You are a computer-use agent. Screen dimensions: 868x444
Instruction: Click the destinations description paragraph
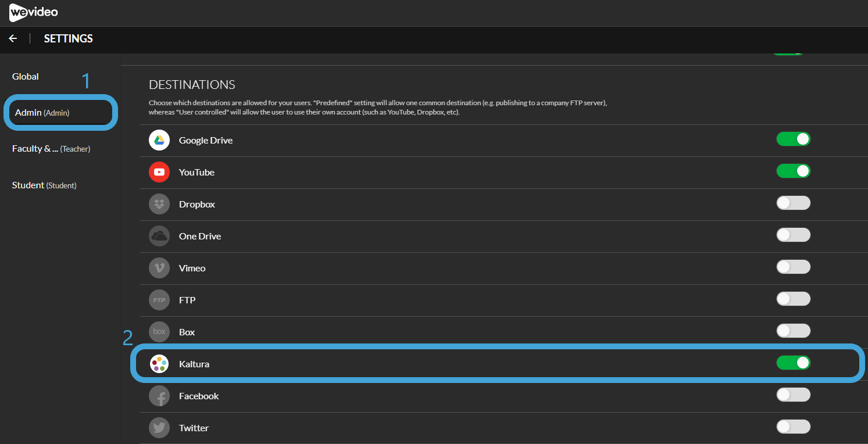point(378,108)
